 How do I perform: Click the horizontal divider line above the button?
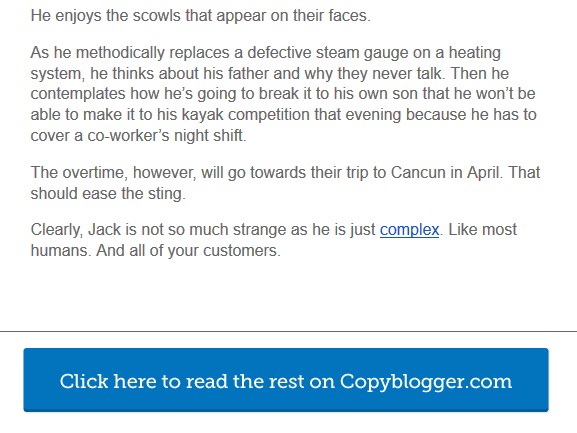pos(288,331)
